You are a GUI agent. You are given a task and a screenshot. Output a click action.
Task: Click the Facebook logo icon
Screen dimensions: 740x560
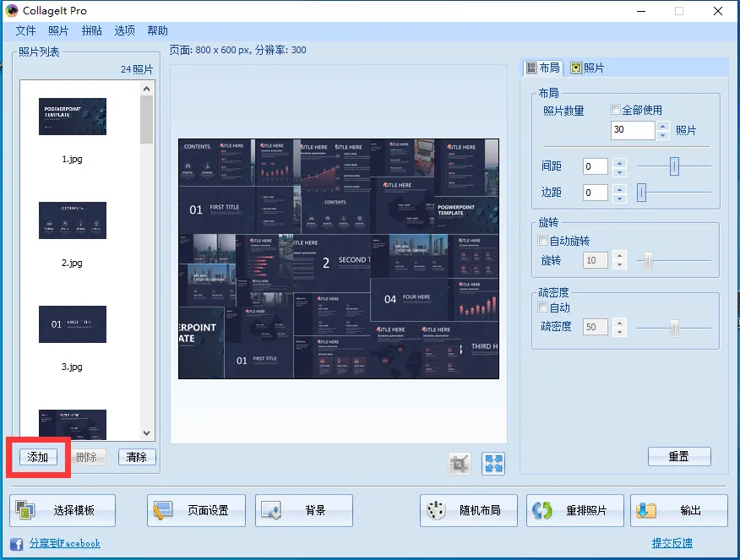coord(17,544)
